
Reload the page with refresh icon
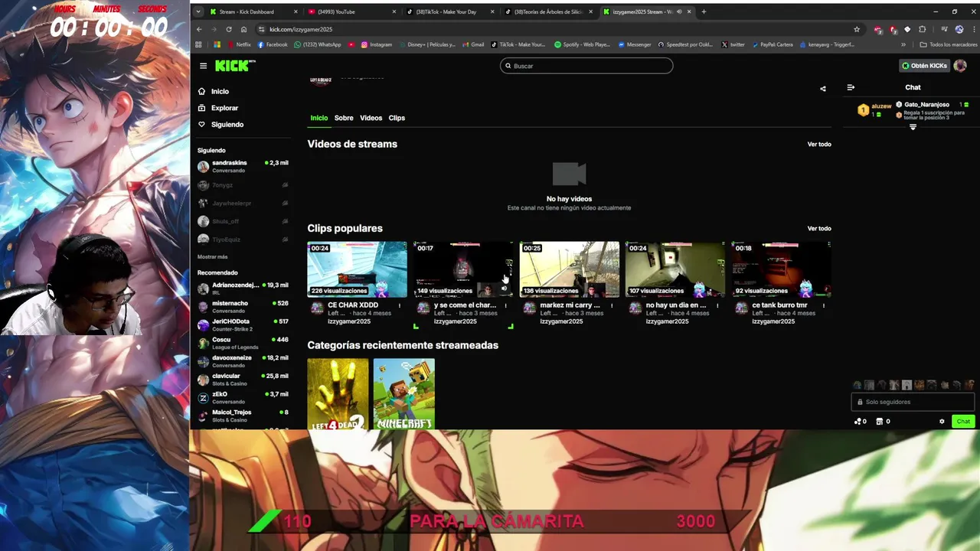click(x=229, y=29)
